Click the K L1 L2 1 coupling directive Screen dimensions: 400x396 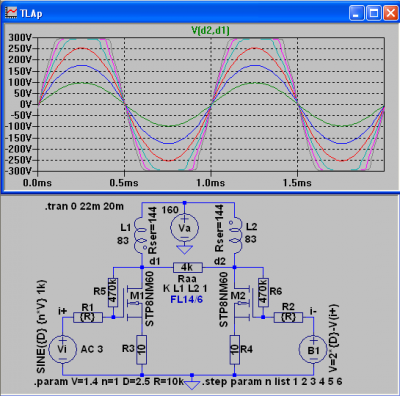click(x=185, y=288)
